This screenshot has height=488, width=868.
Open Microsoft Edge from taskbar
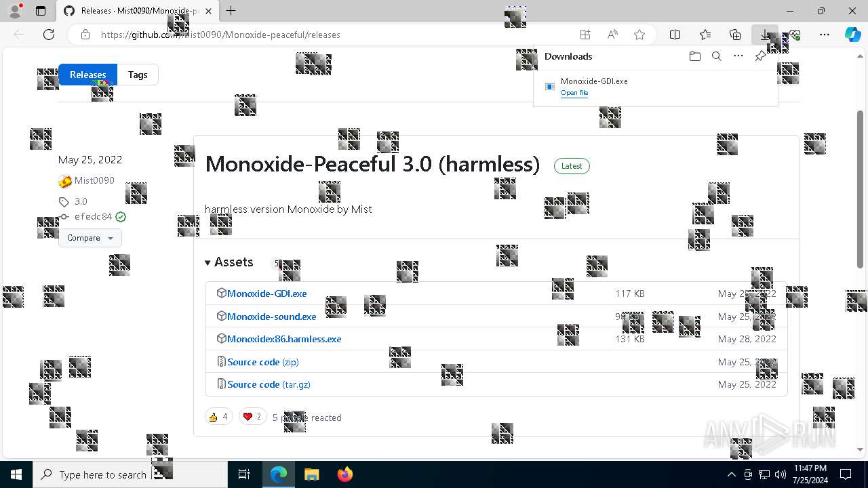coord(279,474)
